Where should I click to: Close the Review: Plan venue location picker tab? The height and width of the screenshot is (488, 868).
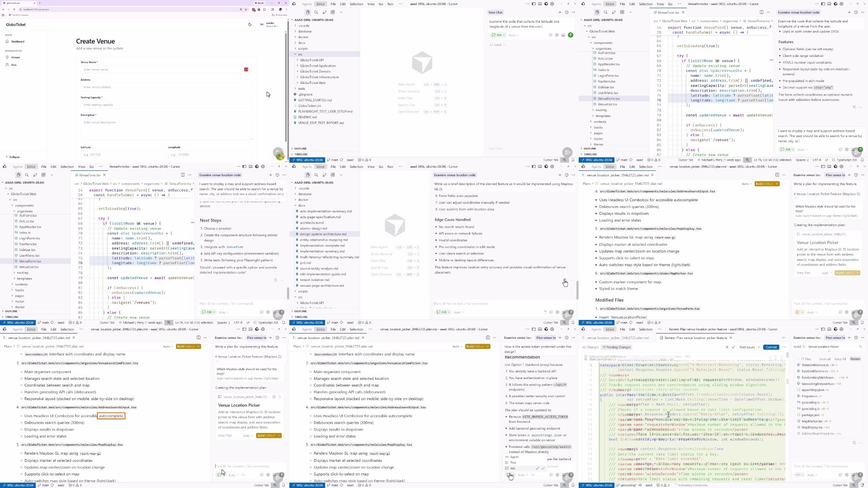pyautogui.click(x=731, y=338)
